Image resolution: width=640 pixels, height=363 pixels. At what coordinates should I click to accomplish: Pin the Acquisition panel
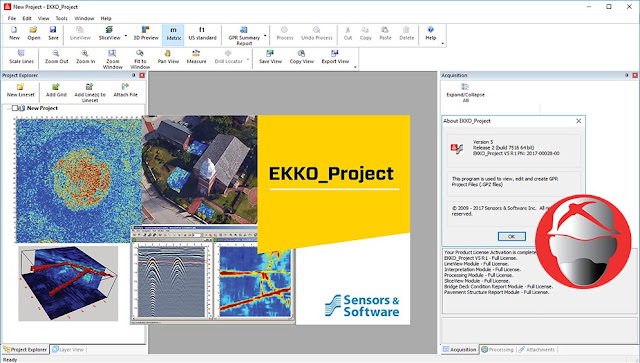627,75
